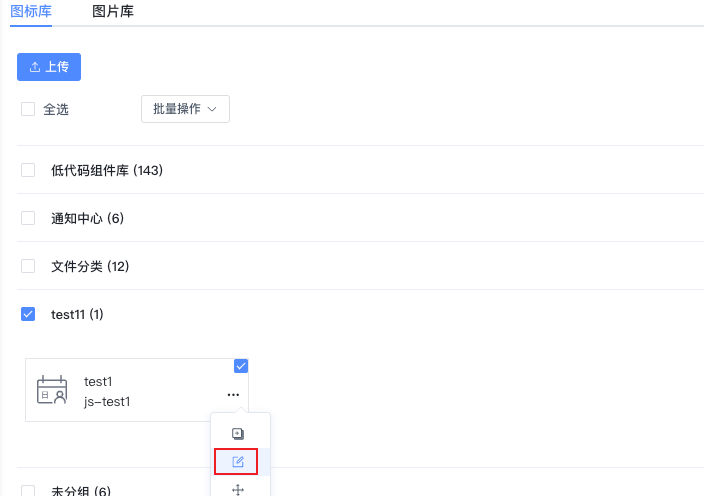704x496 pixels.
Task: Open the 批量操作 dropdown
Action: pos(185,109)
